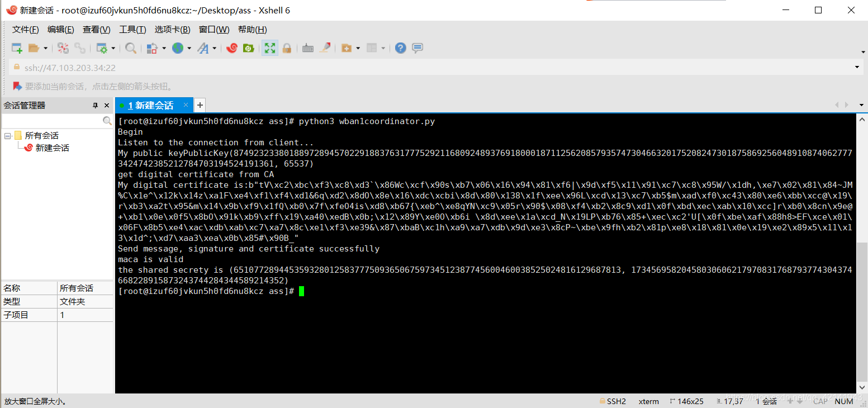Screen dimensions: 868x408
Task: Close the session manager panel
Action: (107, 105)
